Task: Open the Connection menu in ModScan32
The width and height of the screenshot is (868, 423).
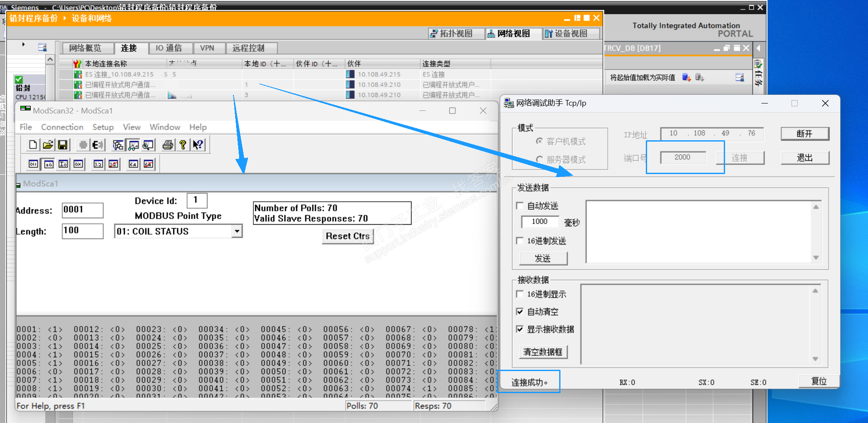Action: click(62, 127)
